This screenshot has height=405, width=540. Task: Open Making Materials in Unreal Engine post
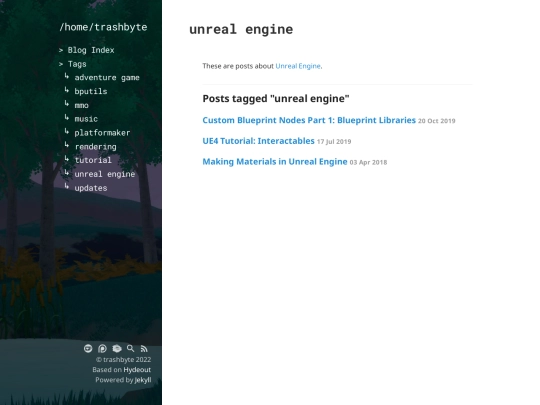[275, 162]
